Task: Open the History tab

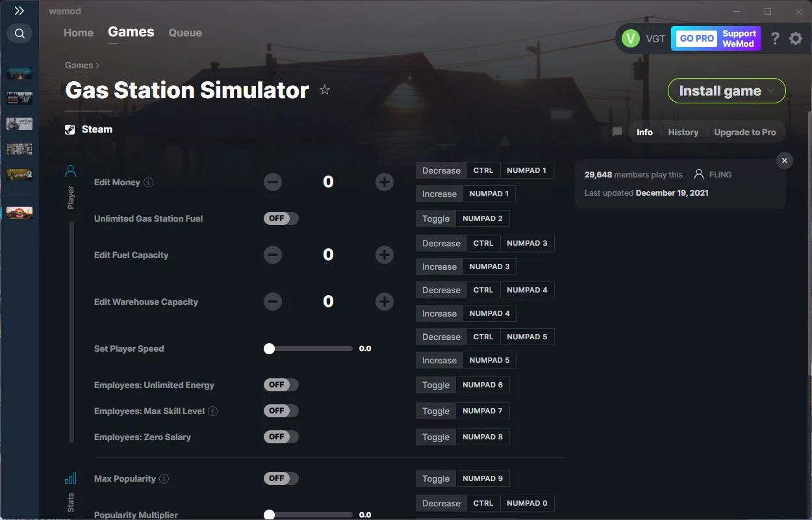Action: [x=683, y=132]
